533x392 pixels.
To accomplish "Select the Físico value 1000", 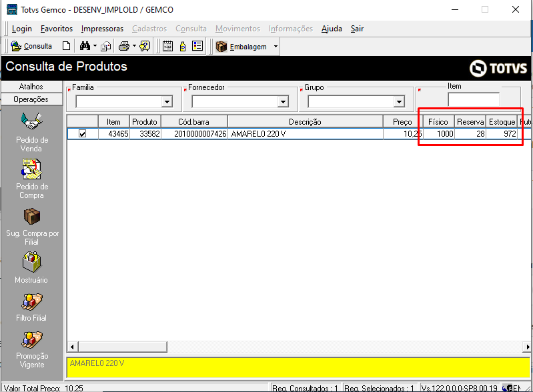I will (x=438, y=134).
